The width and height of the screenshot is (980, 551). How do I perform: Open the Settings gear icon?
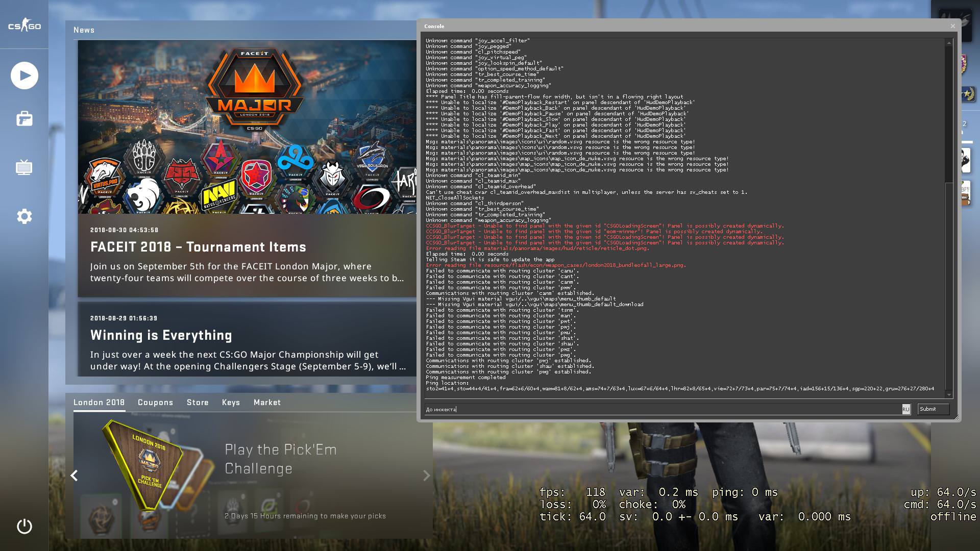click(x=24, y=216)
